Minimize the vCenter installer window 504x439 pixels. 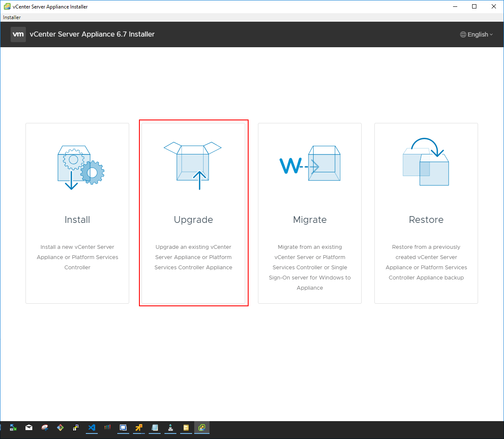pos(455,6)
